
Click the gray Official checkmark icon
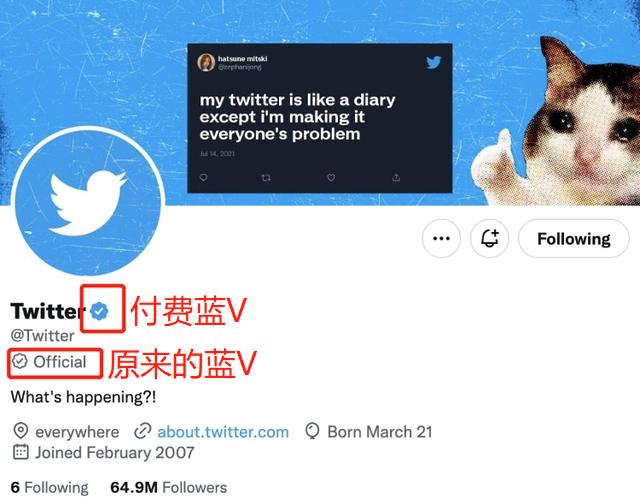19,361
